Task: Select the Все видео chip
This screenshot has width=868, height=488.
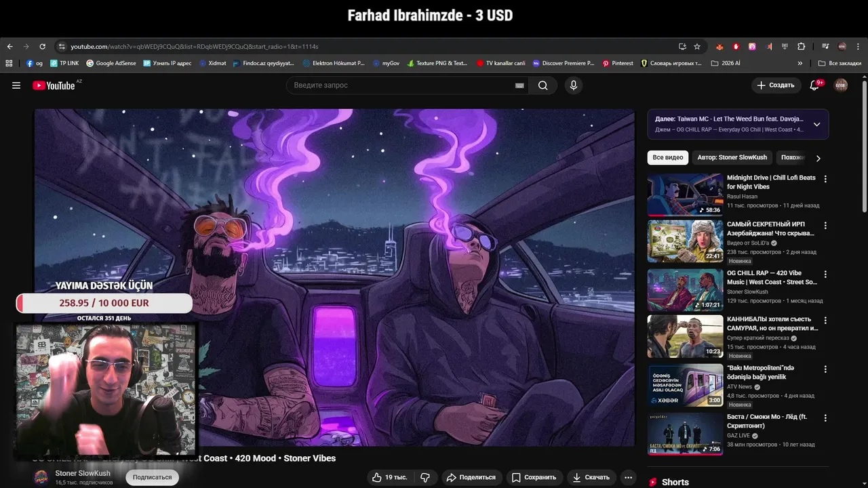Action: [x=668, y=157]
